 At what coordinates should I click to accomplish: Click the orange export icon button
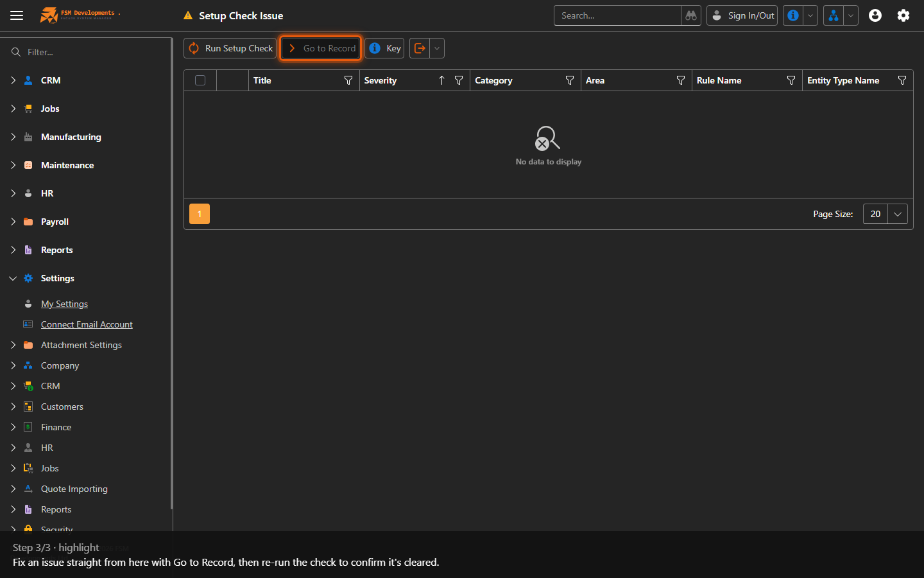coord(420,48)
